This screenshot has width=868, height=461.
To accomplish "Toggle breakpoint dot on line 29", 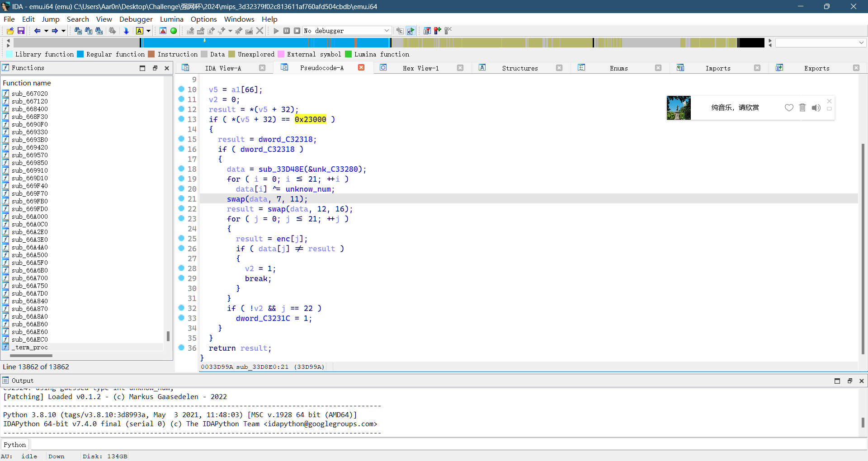I will coord(181,278).
